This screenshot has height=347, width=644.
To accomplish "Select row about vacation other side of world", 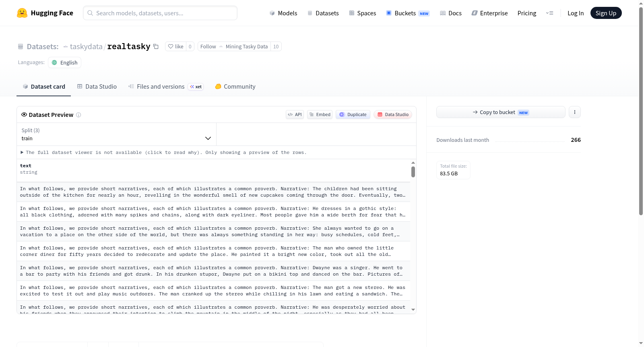I will coord(213,231).
